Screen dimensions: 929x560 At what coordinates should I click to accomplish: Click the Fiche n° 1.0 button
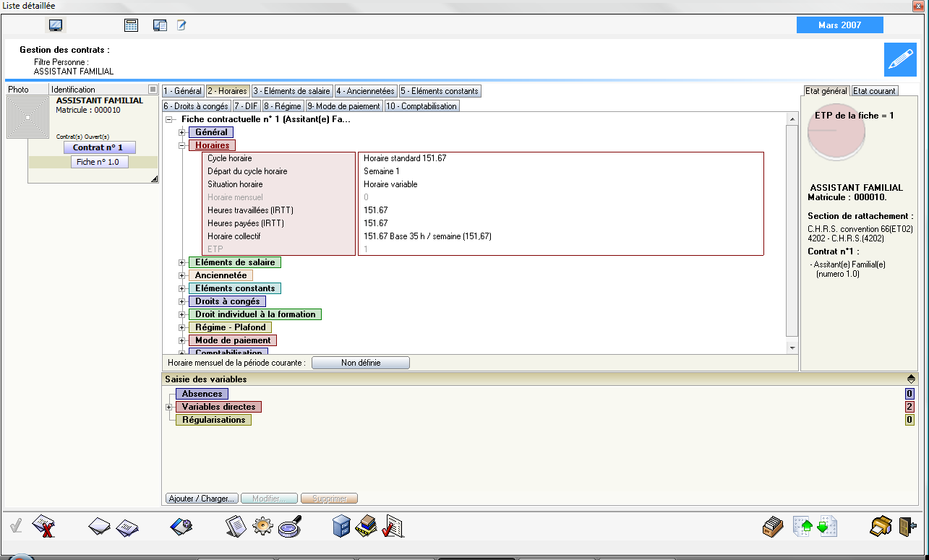pos(99,162)
